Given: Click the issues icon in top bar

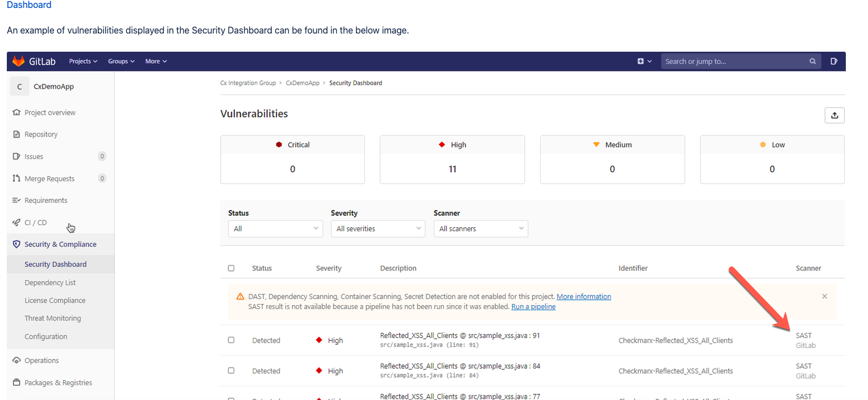Looking at the screenshot, I should pos(834,61).
